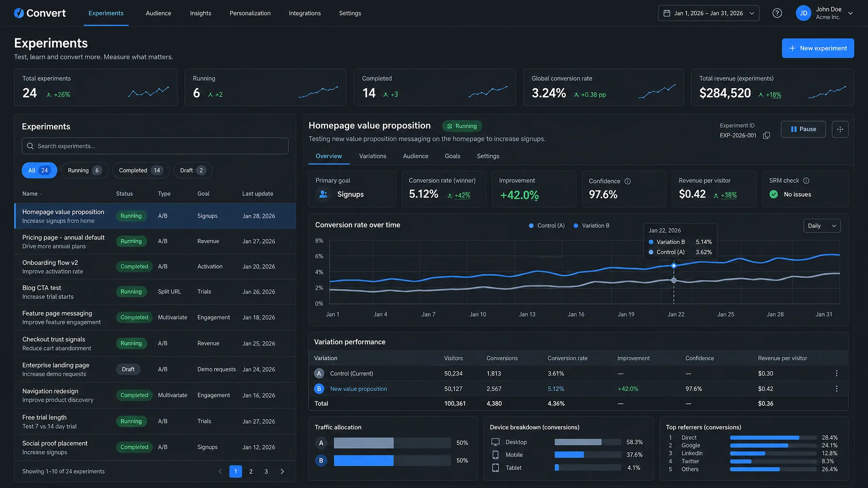Filter experiments by Draft 2
868x488 pixels.
coord(193,170)
